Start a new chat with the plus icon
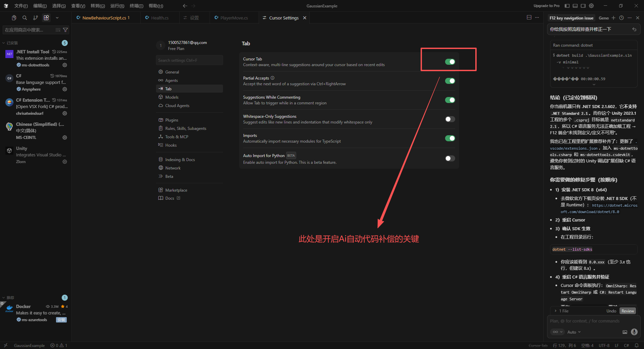This screenshot has width=644, height=349. (613, 18)
